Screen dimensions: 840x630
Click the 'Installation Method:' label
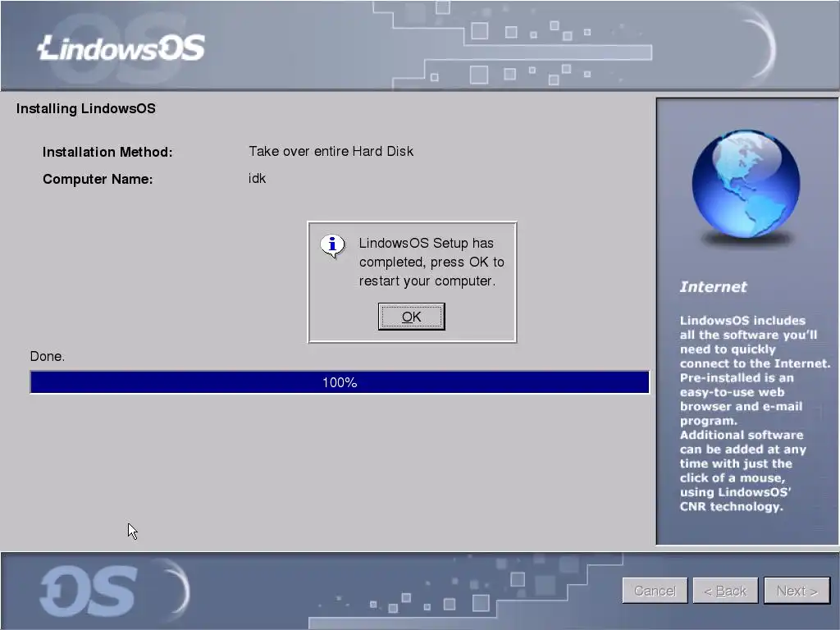[107, 152]
